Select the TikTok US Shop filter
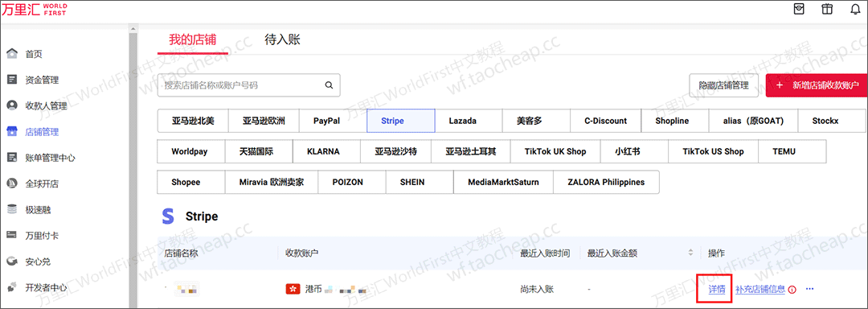868x309 pixels. tap(713, 151)
